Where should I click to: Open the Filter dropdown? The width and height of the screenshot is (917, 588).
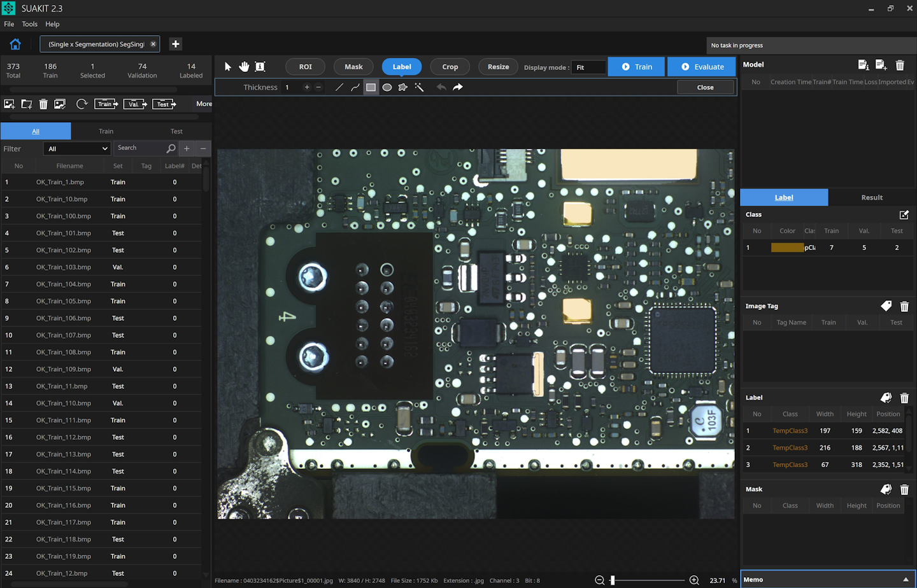(x=77, y=148)
